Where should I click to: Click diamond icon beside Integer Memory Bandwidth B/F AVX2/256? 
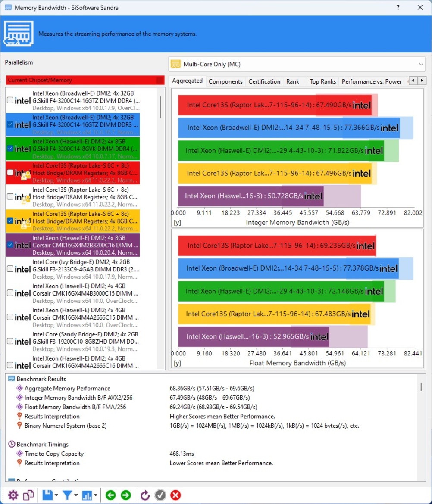pyautogui.click(x=20, y=398)
